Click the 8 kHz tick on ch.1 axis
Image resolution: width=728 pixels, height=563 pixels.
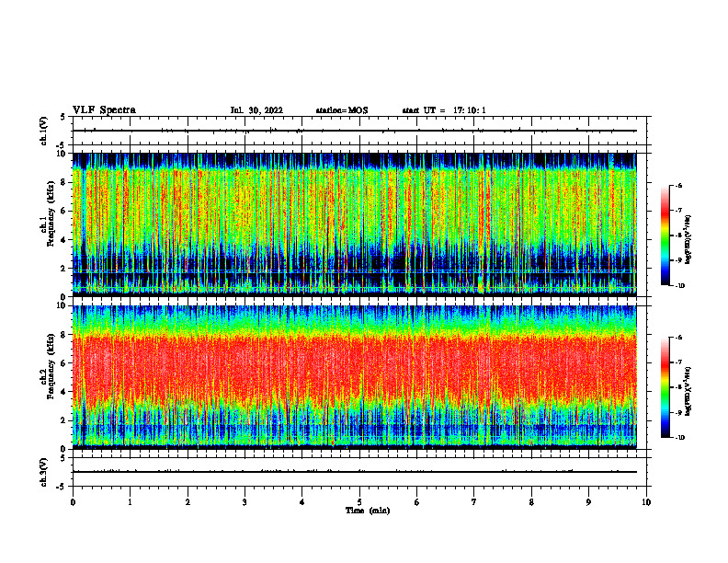click(64, 182)
